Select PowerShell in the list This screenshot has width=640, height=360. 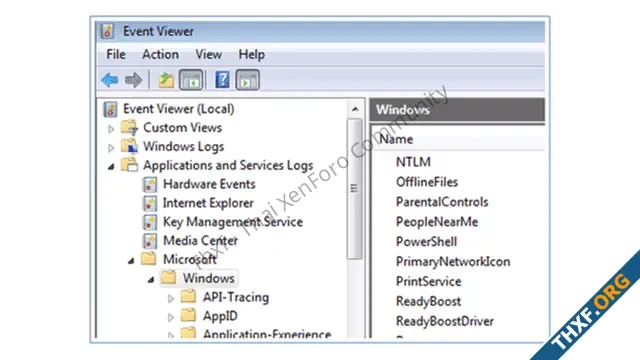[x=427, y=242]
